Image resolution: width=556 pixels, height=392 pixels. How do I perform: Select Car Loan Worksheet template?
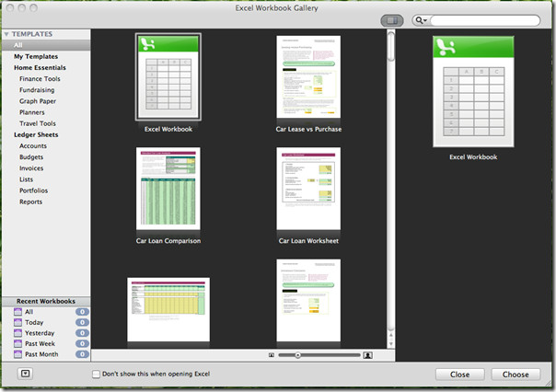(x=308, y=189)
